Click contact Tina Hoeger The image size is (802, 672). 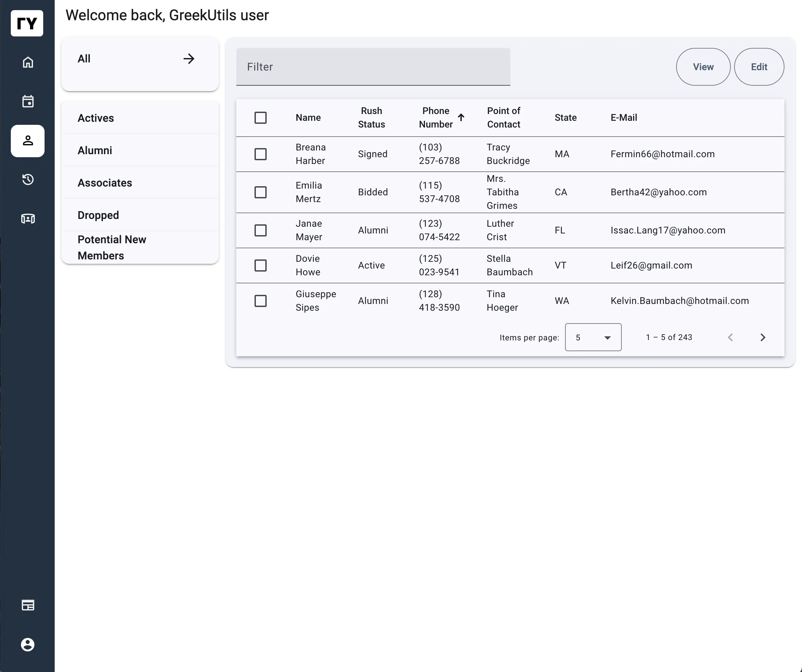pos(502,301)
